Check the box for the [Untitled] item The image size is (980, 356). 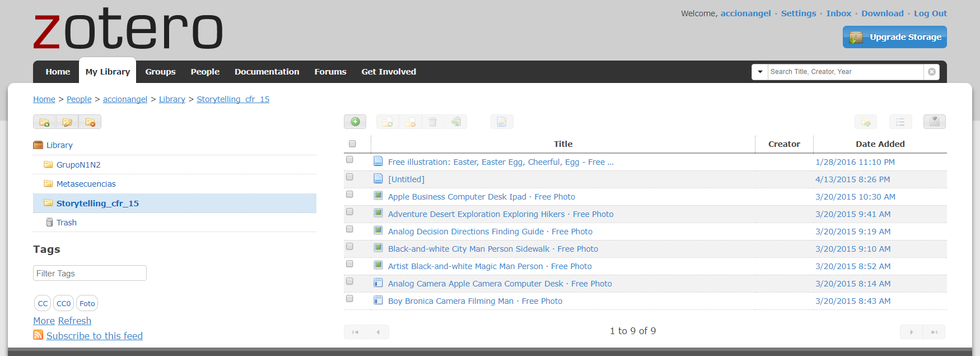coord(350,177)
